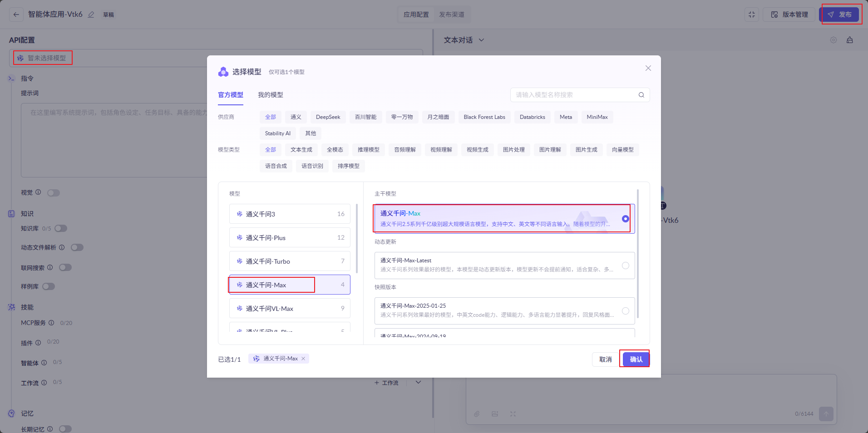Expand the chevron next to 工作流 add button

[x=419, y=382]
